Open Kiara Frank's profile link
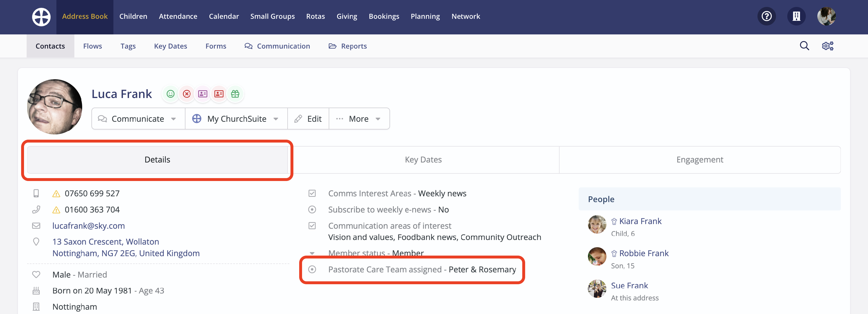 point(640,221)
